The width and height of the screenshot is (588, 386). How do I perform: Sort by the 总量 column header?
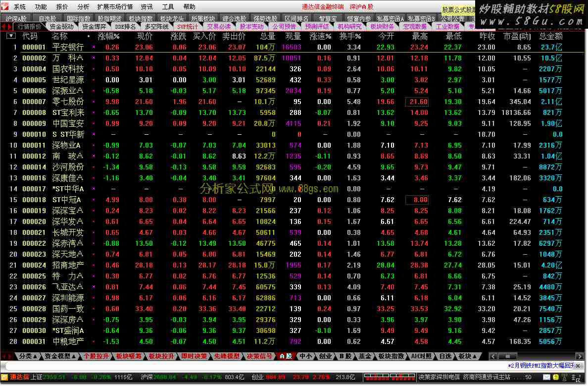click(x=267, y=37)
